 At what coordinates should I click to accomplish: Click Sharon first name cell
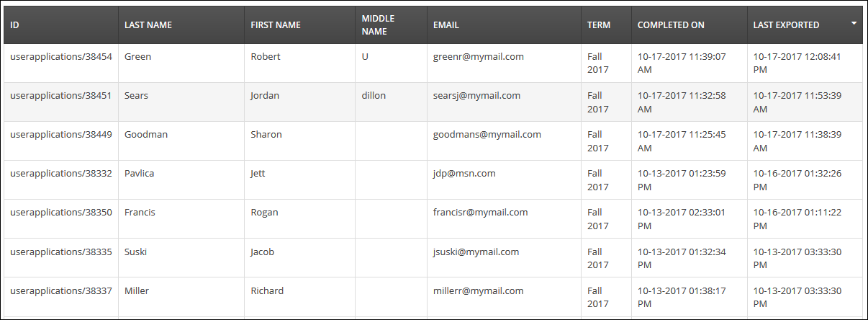[266, 135]
